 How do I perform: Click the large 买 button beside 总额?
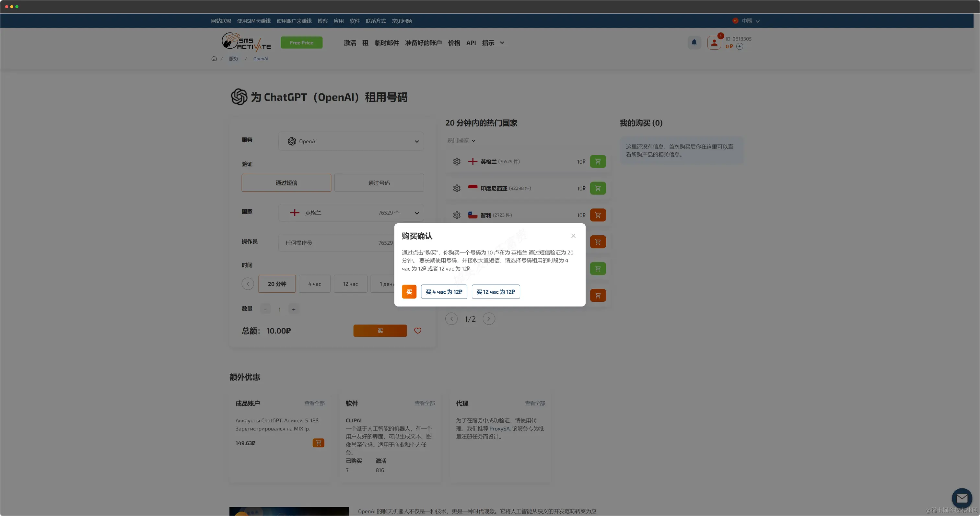click(x=380, y=331)
